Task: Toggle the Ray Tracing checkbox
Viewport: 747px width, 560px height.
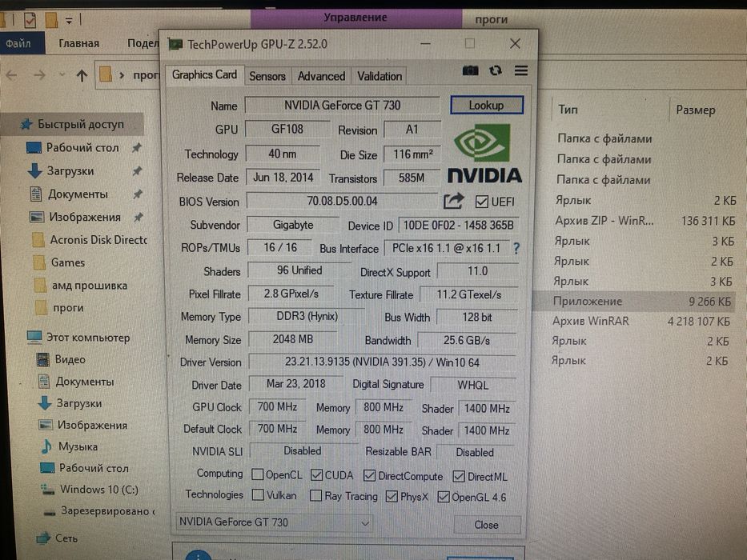Action: pyautogui.click(x=315, y=496)
